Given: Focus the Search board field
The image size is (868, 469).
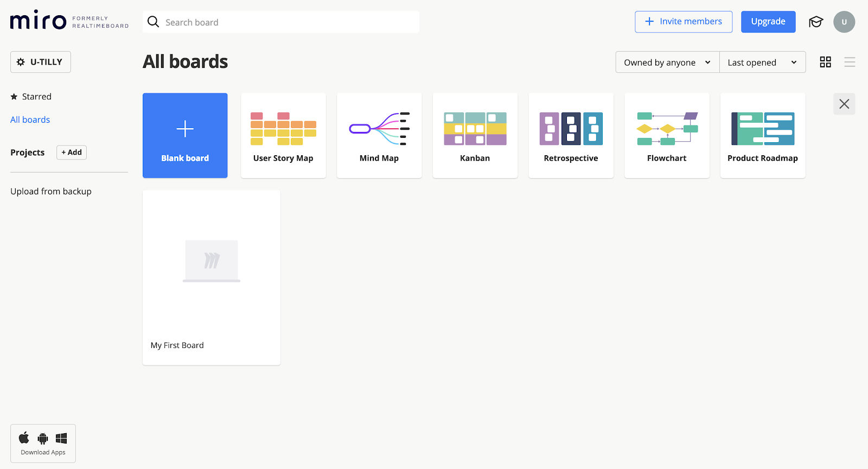Looking at the screenshot, I should point(281,22).
